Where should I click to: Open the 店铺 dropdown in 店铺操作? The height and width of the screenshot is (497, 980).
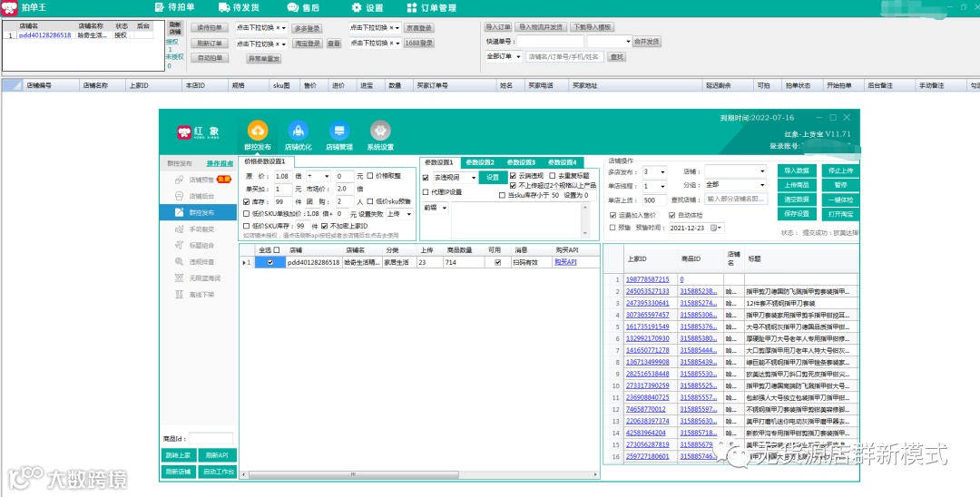(x=735, y=171)
